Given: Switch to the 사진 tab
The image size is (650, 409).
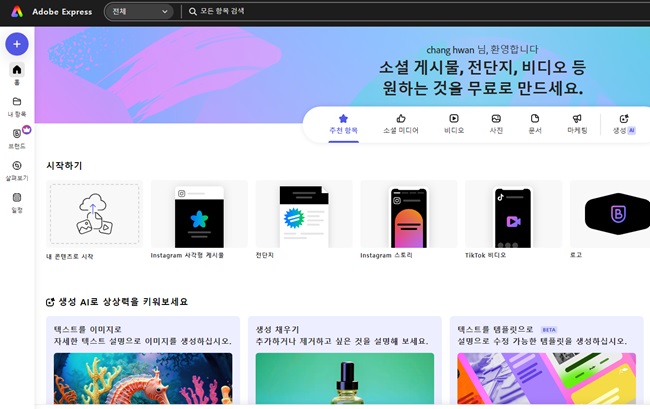Looking at the screenshot, I should click(x=496, y=124).
